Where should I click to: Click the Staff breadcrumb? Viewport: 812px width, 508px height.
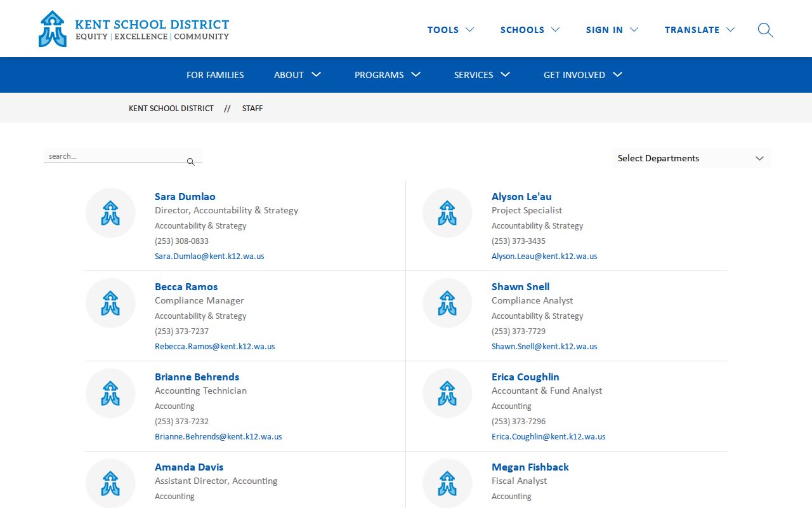[x=252, y=109]
